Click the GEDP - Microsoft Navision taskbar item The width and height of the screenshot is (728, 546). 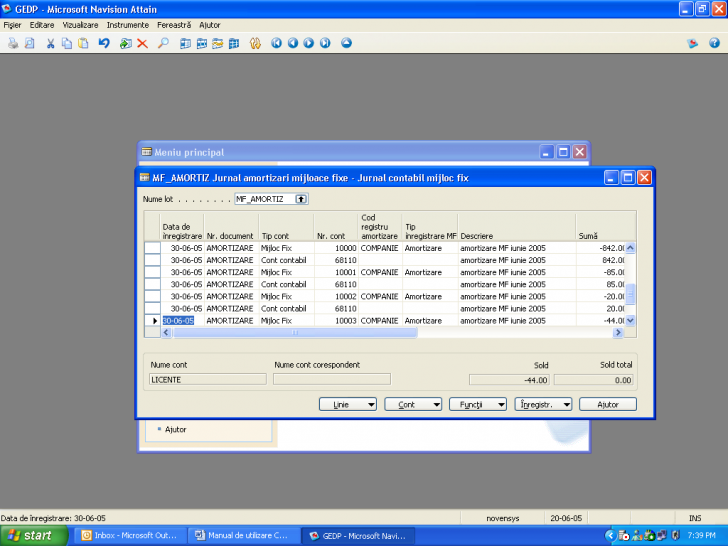coord(358,535)
